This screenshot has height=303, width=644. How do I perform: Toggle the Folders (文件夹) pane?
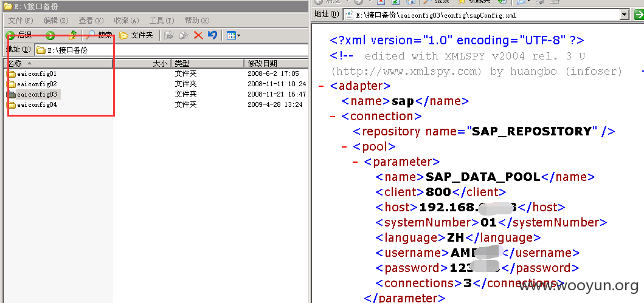coord(136,35)
